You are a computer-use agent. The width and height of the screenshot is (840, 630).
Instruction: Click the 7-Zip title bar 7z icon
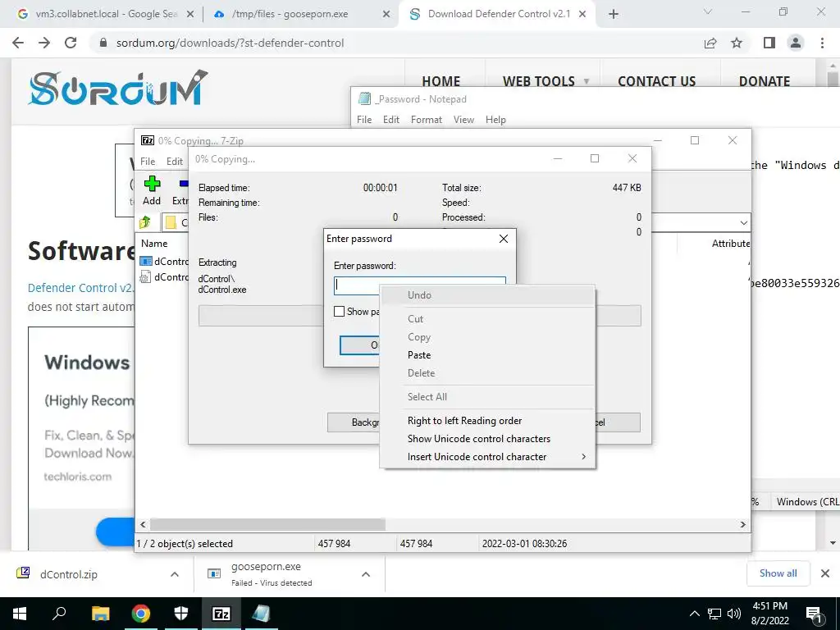148,140
